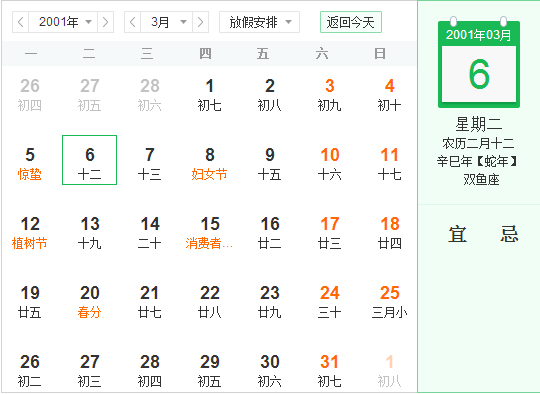Viewport: 540px width, 394px height.
Task: Go to next year arrow
Action: click(x=105, y=22)
